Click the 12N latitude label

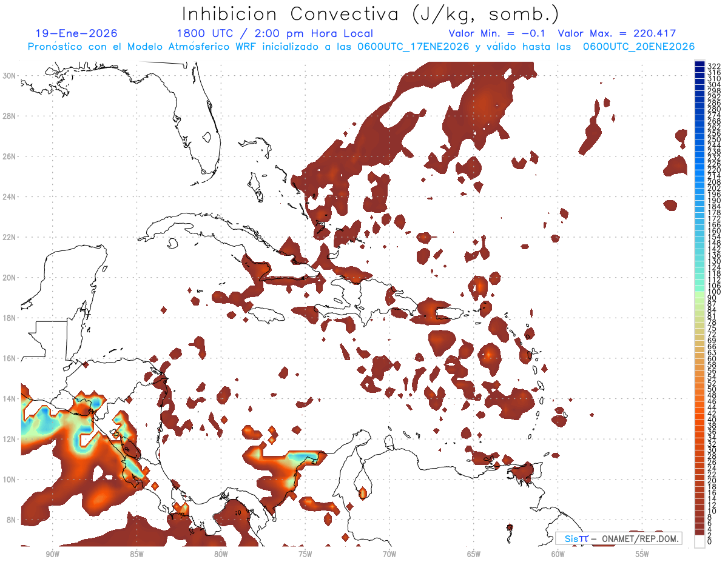tap(10, 439)
